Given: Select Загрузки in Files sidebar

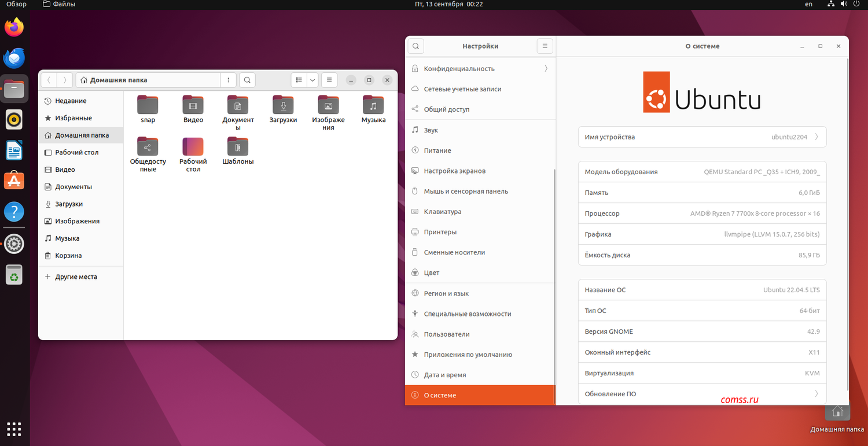Looking at the screenshot, I should click(x=81, y=204).
